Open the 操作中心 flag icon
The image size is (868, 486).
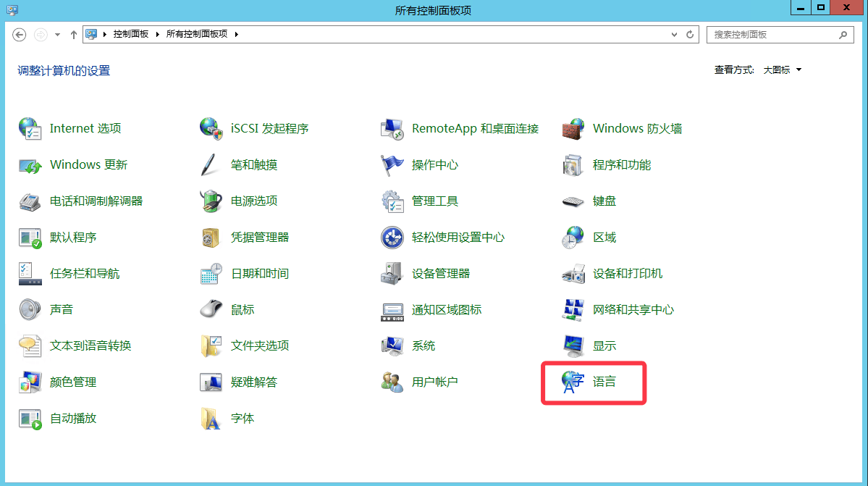392,165
